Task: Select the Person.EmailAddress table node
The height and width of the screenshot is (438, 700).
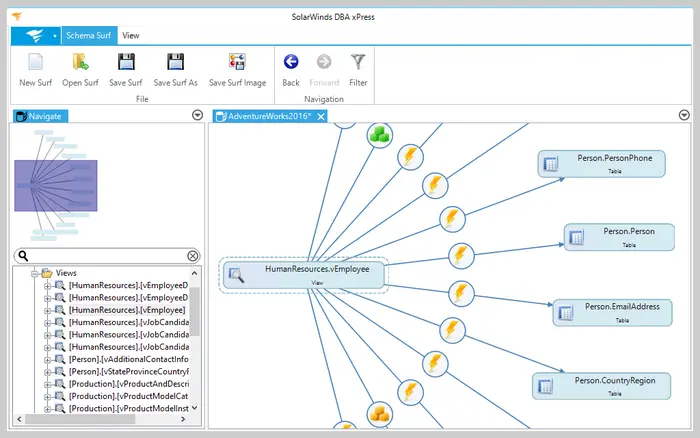Action: click(606, 311)
